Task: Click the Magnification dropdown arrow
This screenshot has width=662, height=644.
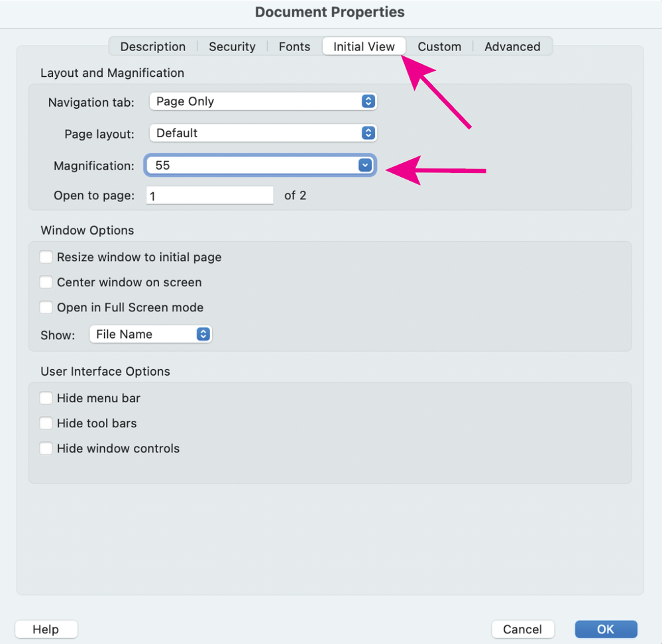Action: (365, 166)
